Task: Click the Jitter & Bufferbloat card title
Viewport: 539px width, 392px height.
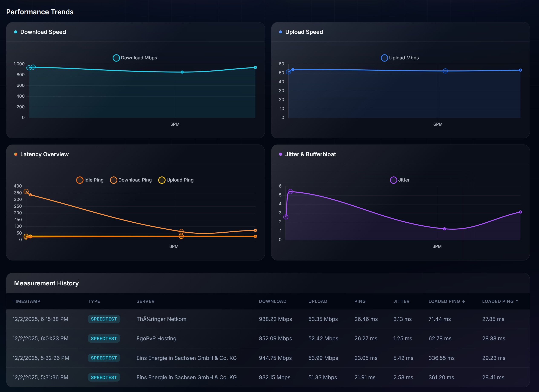Action: point(310,154)
